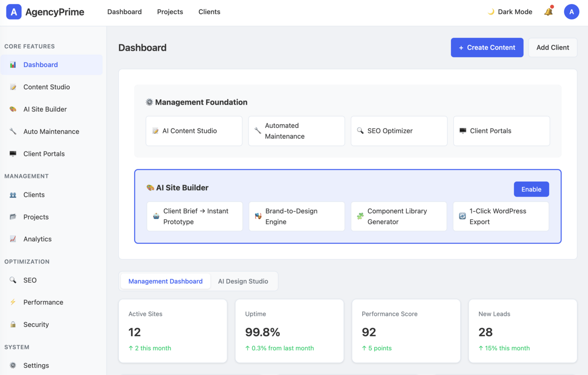Select the Management Dashboard tab
This screenshot has width=588, height=375.
point(165,281)
